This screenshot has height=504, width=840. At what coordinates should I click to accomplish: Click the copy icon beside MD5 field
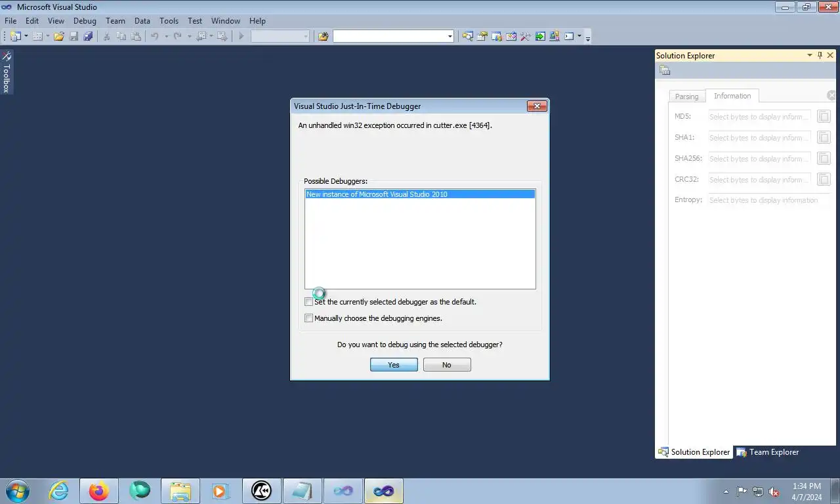(x=824, y=117)
